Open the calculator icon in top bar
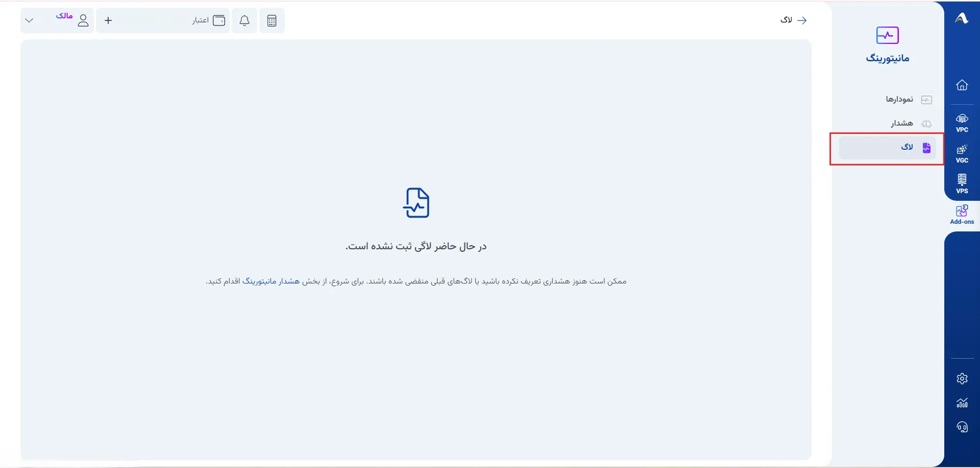This screenshot has width=980, height=468. pyautogui.click(x=272, y=20)
